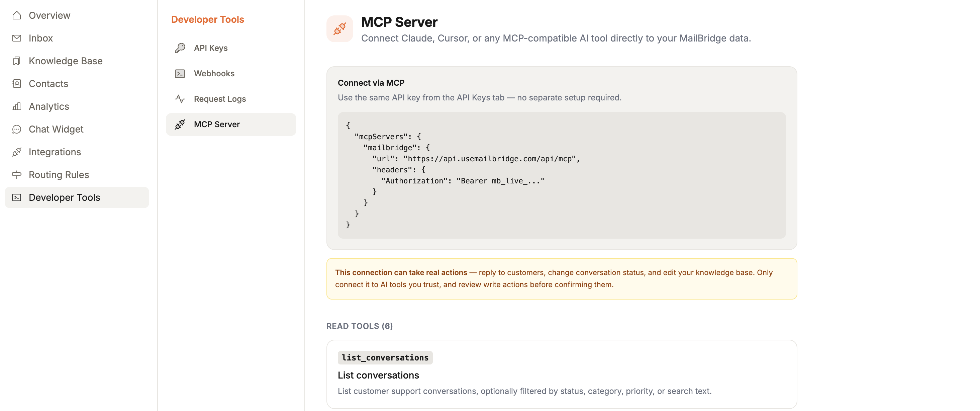Select Developer Tools in the sidebar

(x=77, y=197)
